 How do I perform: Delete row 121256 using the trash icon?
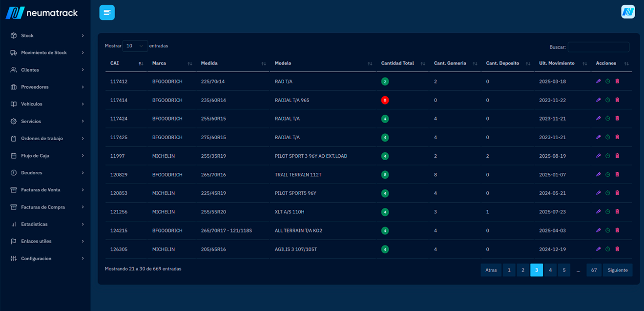tap(617, 211)
